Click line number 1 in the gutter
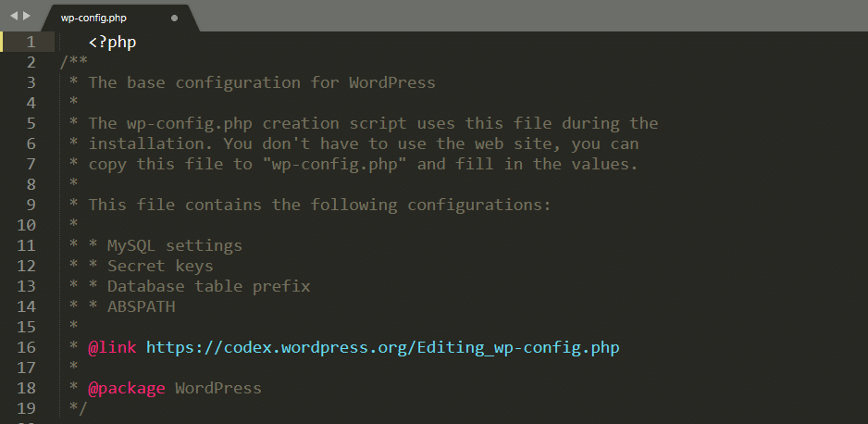This screenshot has height=424, width=868. coord(31,42)
